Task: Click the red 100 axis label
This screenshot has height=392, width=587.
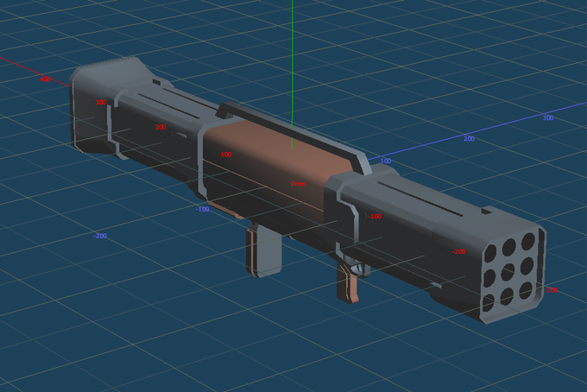Action: click(226, 155)
